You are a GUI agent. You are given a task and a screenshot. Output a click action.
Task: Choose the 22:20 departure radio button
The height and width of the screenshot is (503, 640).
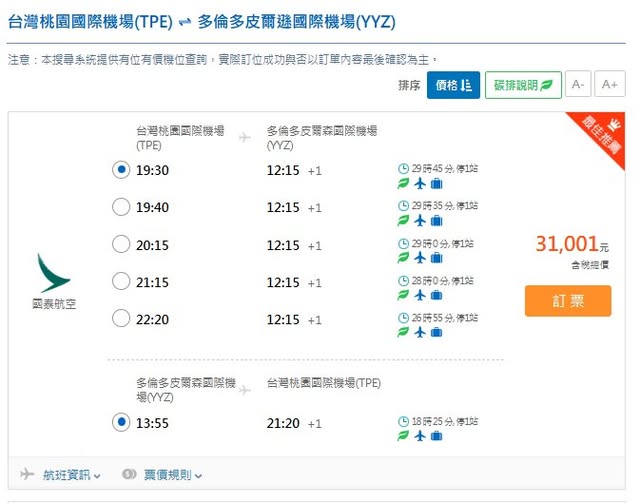pos(121,319)
